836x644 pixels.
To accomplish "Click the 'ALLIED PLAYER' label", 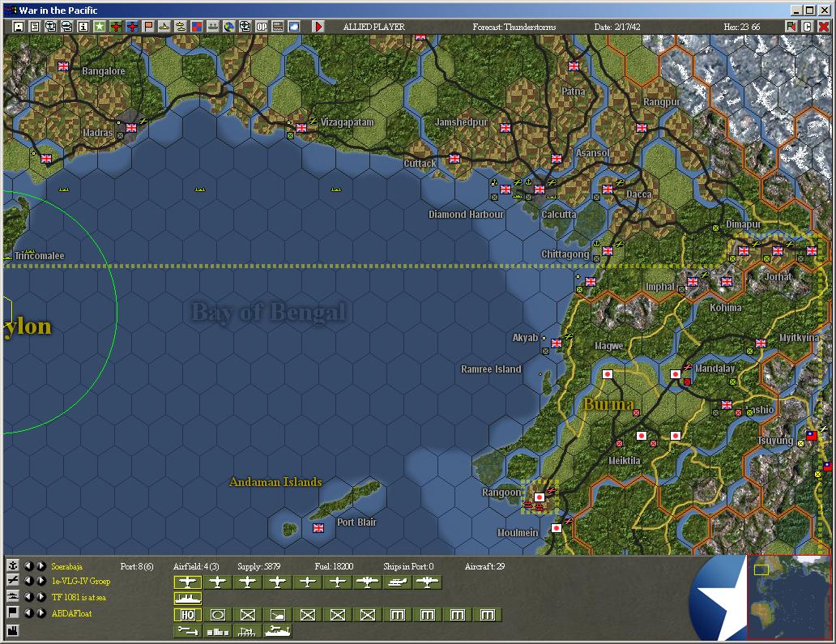I will [x=373, y=27].
